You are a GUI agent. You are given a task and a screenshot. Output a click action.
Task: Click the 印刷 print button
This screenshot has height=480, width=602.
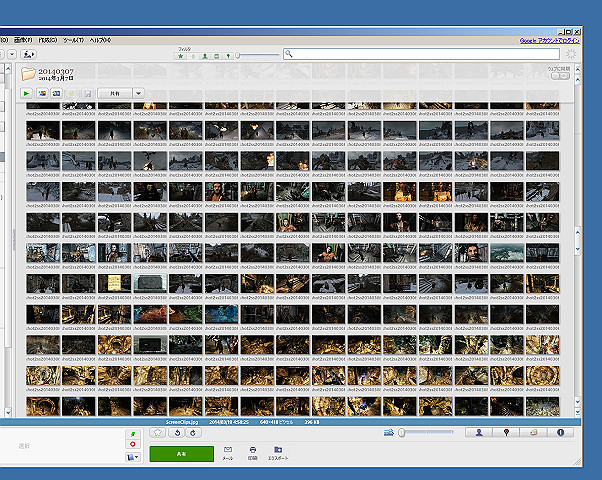[x=252, y=453]
